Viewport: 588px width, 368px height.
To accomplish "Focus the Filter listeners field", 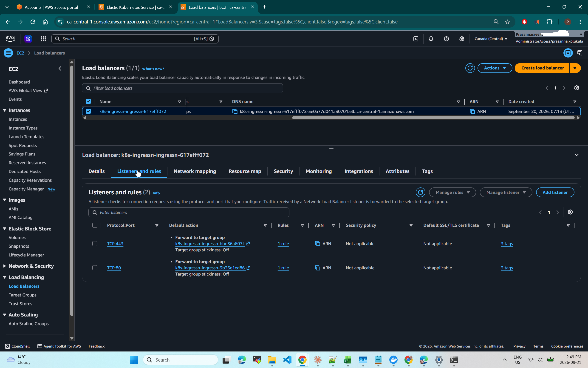I will tap(189, 212).
